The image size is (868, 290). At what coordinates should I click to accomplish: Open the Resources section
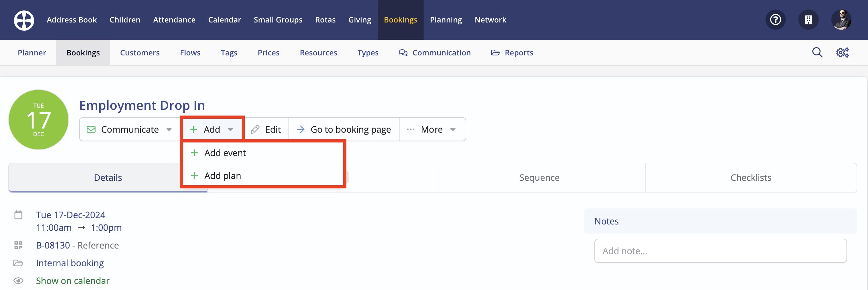click(319, 53)
